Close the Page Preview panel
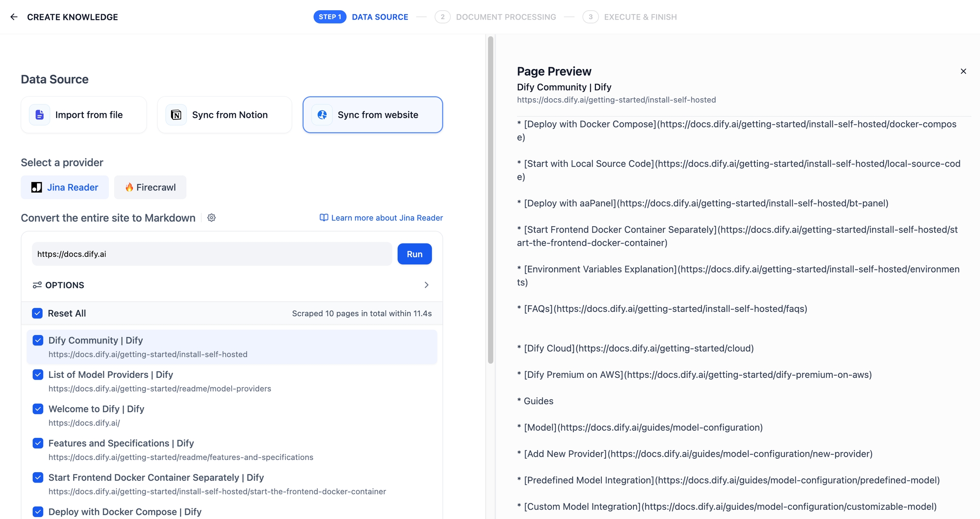 [x=963, y=71]
